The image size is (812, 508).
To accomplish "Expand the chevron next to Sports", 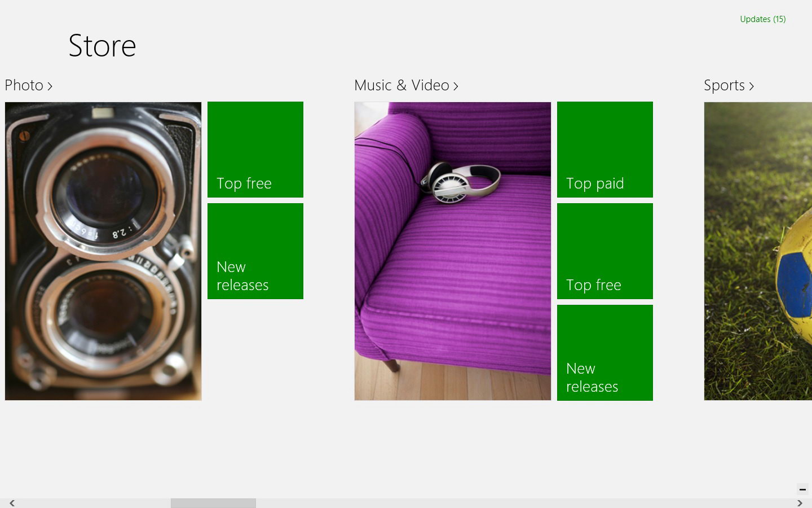I will [x=751, y=86].
